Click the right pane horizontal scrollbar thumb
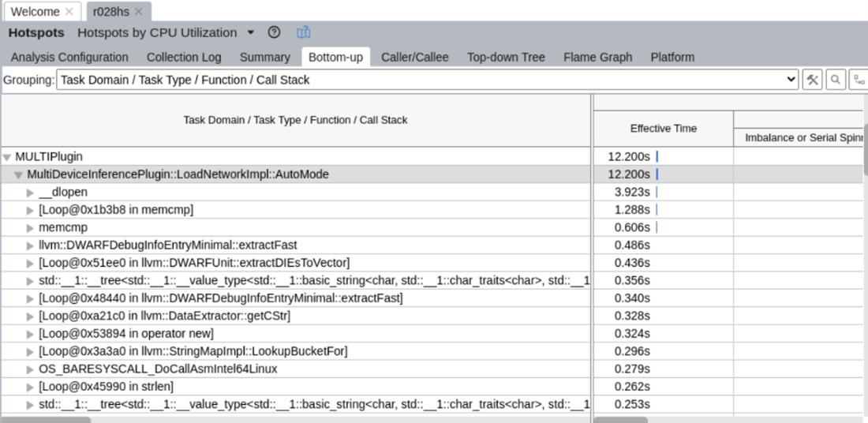The width and height of the screenshot is (868, 423). pyautogui.click(x=620, y=420)
